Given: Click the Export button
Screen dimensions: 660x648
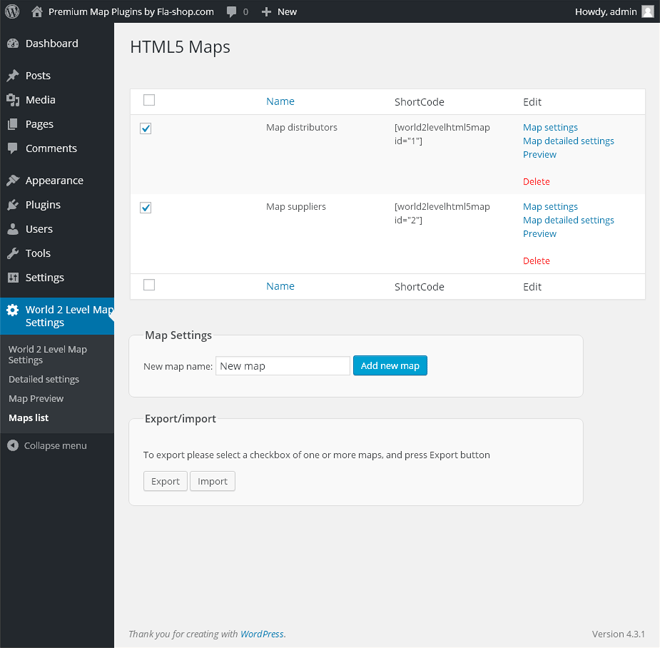Looking at the screenshot, I should pos(165,481).
